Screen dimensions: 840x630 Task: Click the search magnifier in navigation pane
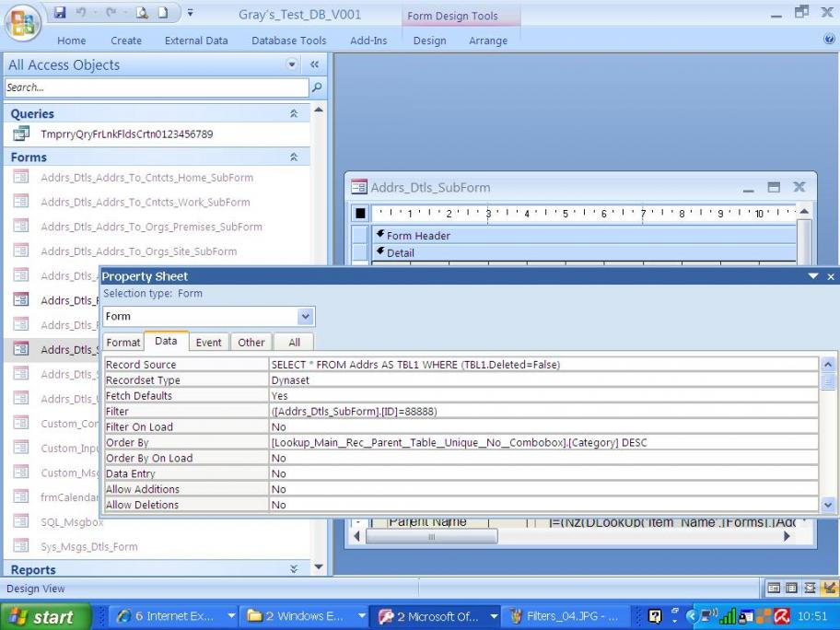[x=318, y=88]
